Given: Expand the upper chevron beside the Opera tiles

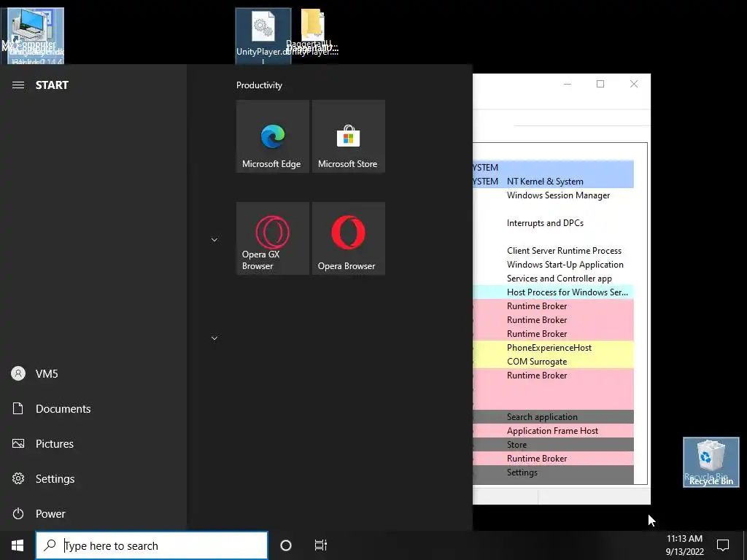Looking at the screenshot, I should (214, 239).
